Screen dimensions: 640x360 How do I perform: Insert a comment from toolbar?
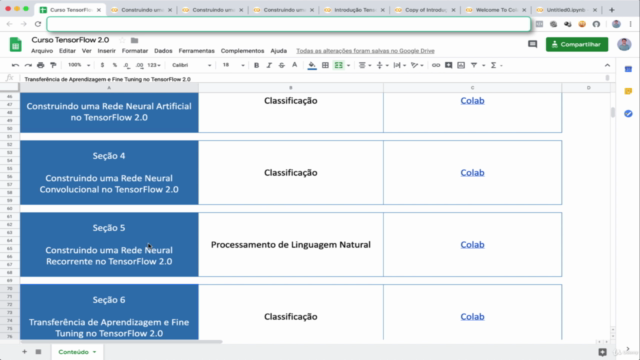click(x=448, y=65)
